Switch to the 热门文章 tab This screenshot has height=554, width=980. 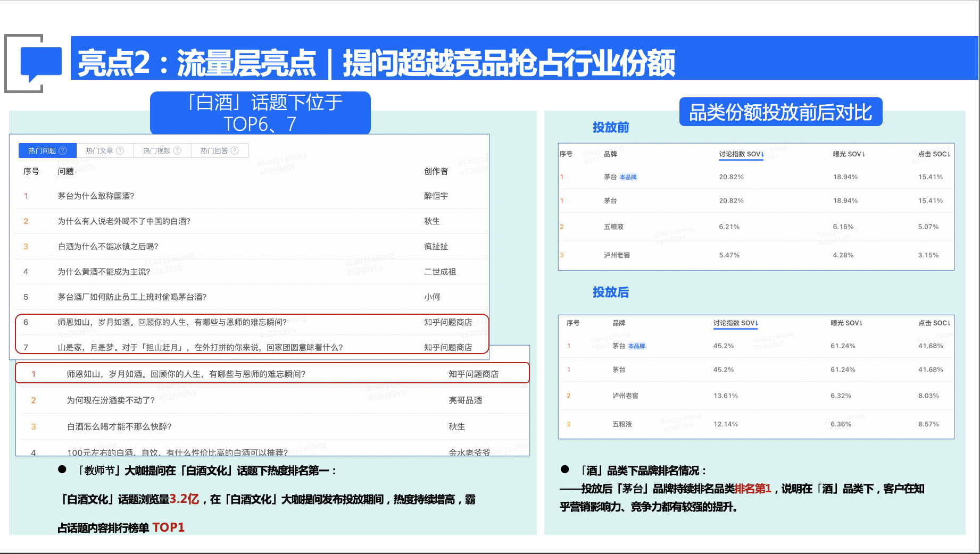pos(100,151)
